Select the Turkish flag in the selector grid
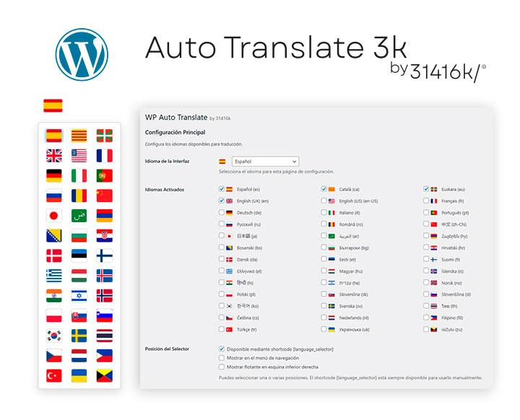Screen dimensions: 520x420 coord(54,375)
